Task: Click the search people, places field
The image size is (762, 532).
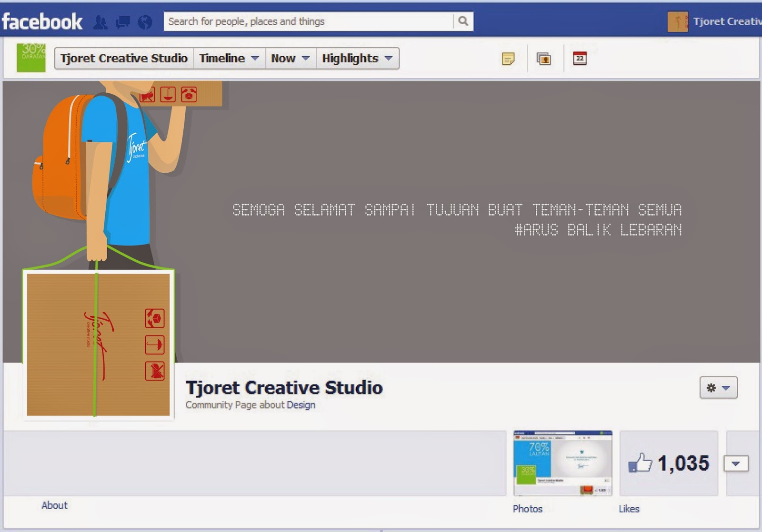Action: click(309, 21)
